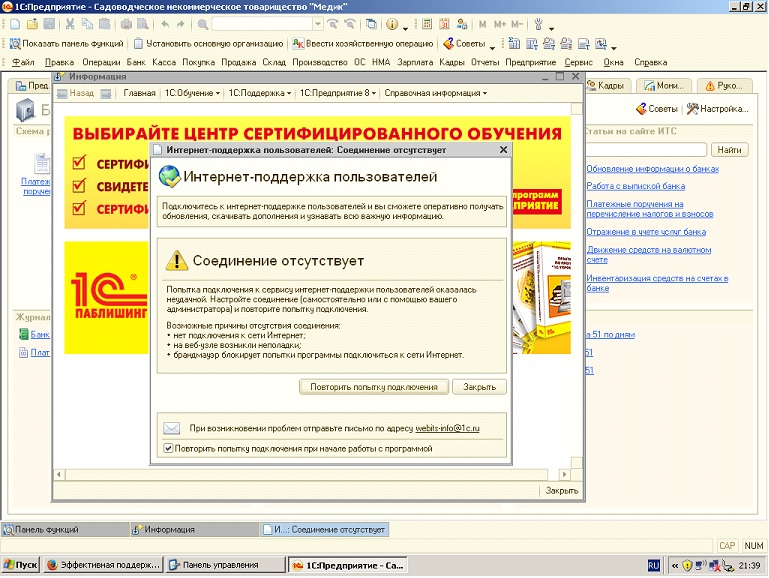Click the M+ memory add icon
769x578 pixels.
500,24
